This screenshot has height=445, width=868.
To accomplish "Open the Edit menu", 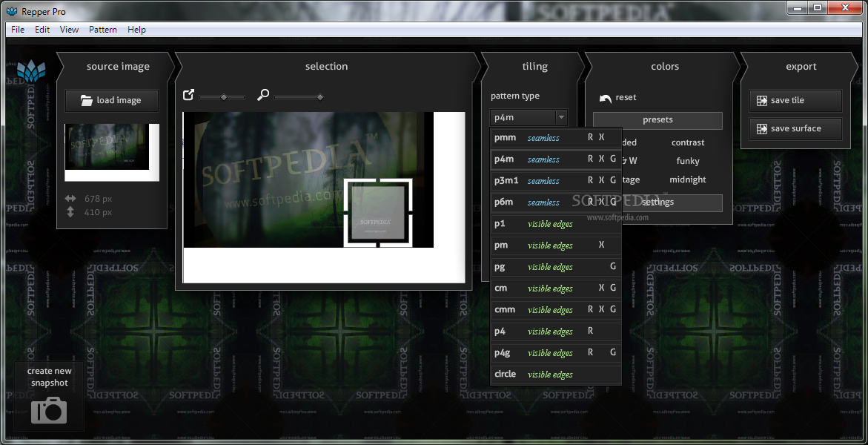I will click(42, 30).
